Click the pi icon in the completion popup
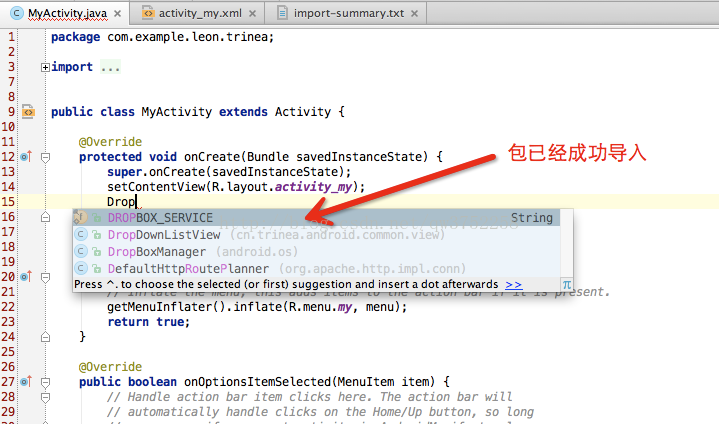 click(x=567, y=285)
